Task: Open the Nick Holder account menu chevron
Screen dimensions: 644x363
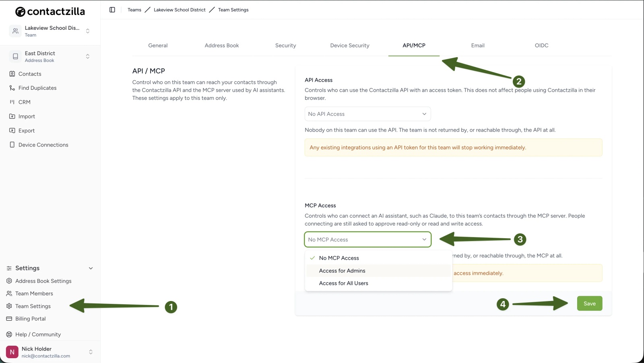Action: 91,352
